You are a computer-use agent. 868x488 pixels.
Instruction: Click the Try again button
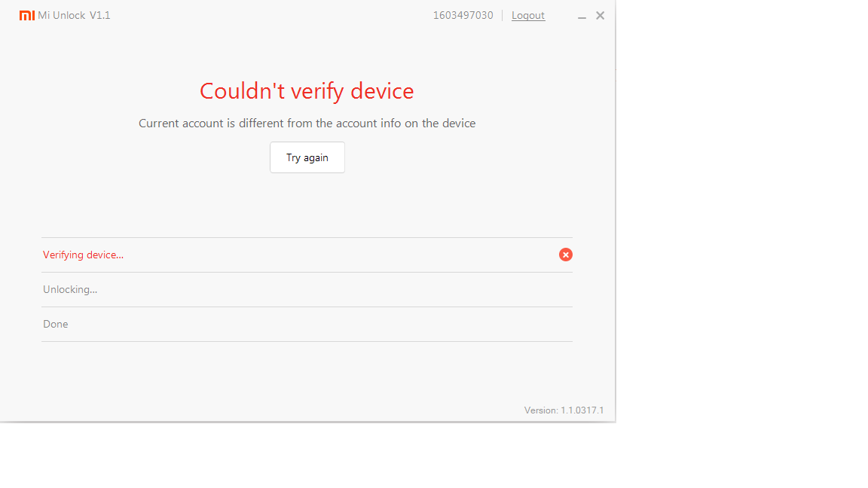click(x=307, y=157)
